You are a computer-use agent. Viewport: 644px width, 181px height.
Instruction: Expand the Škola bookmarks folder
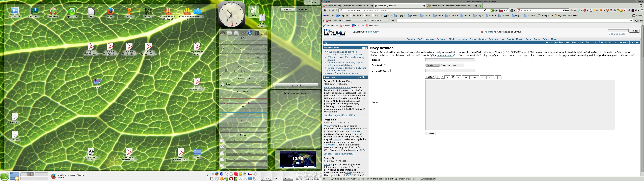tap(425, 15)
